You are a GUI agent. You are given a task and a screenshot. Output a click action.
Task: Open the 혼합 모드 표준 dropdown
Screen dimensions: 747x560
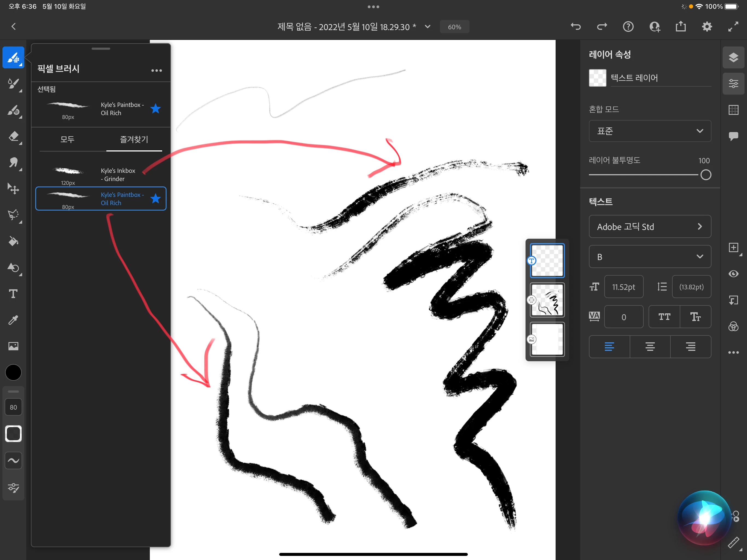point(650,131)
